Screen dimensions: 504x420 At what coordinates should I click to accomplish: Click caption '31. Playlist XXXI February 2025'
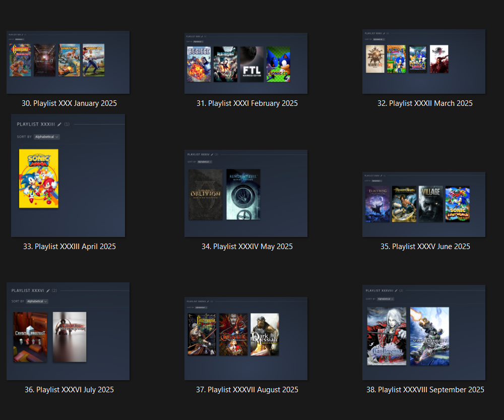[247, 103]
